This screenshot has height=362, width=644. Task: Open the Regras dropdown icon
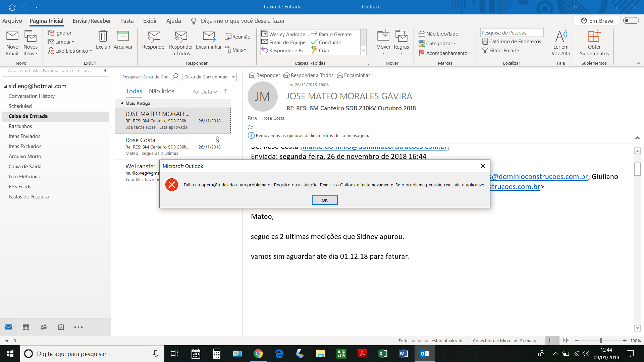[x=401, y=43]
